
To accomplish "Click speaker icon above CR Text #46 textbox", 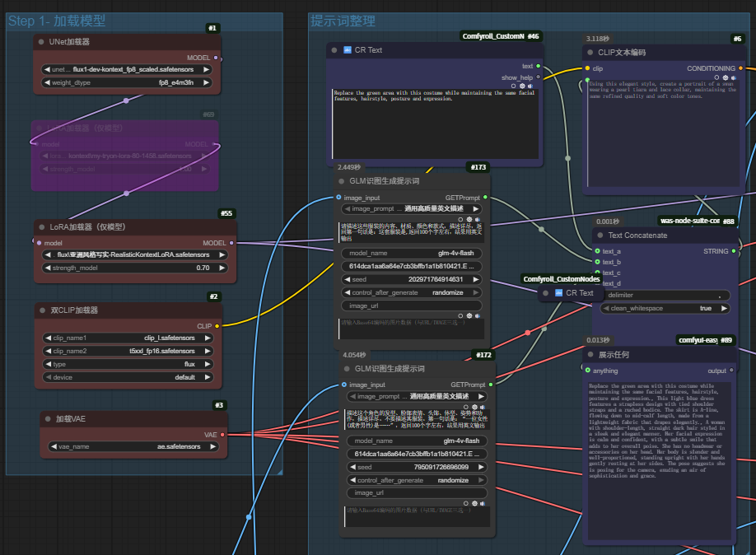I will pos(530,86).
